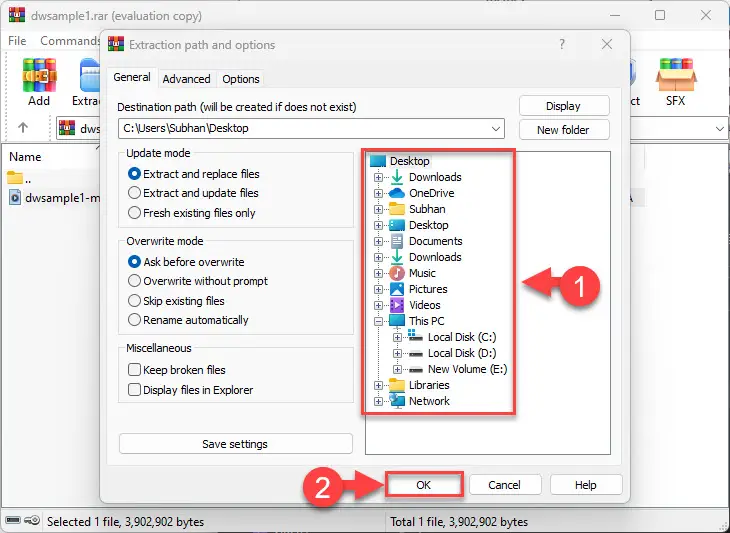Click the dialog help question mark icon
This screenshot has height=533, width=730.
[562, 44]
